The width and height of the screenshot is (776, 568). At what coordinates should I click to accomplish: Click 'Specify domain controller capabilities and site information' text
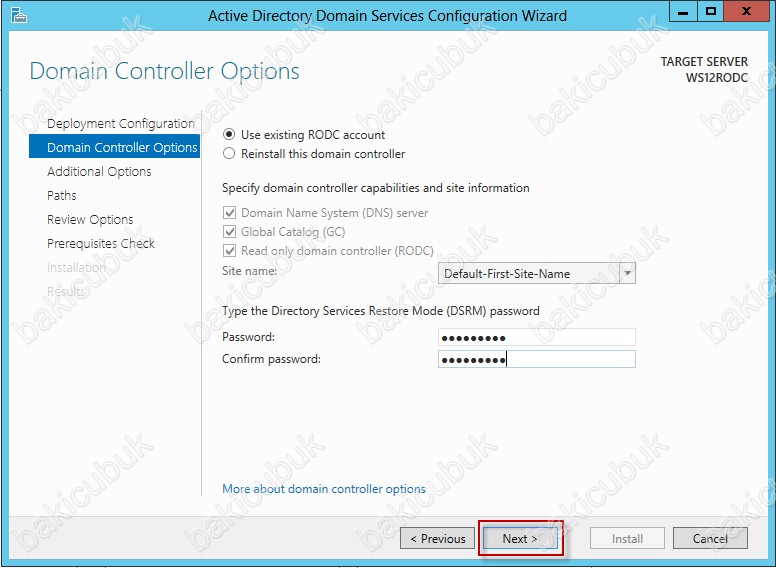[376, 188]
